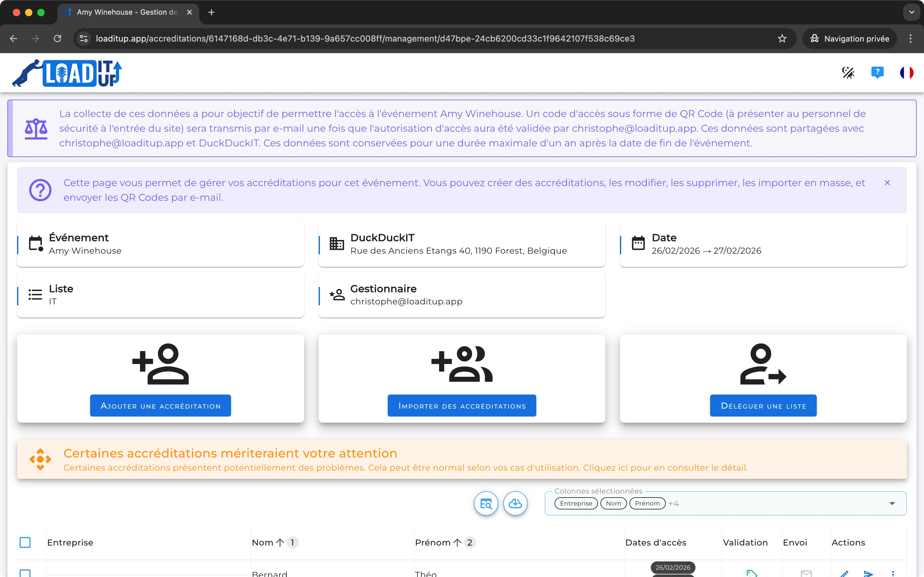Viewport: 924px width, 577px height.
Task: Open the browser profile dropdown chevron
Action: [x=911, y=12]
